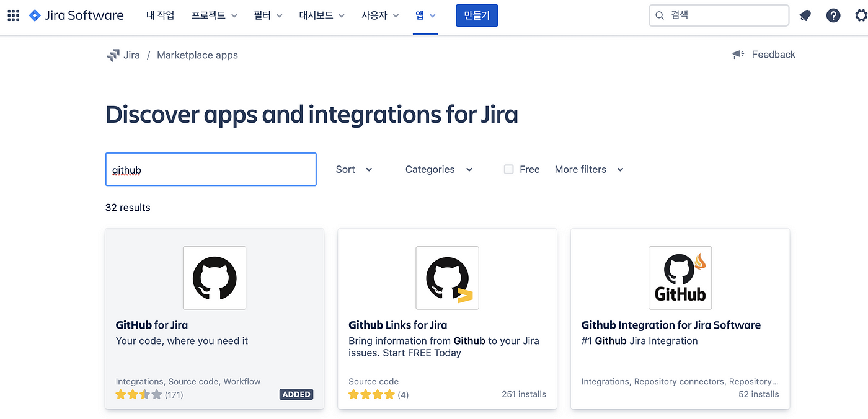868x419 pixels.
Task: Open the 앱 dropdown menu
Action: pos(426,15)
